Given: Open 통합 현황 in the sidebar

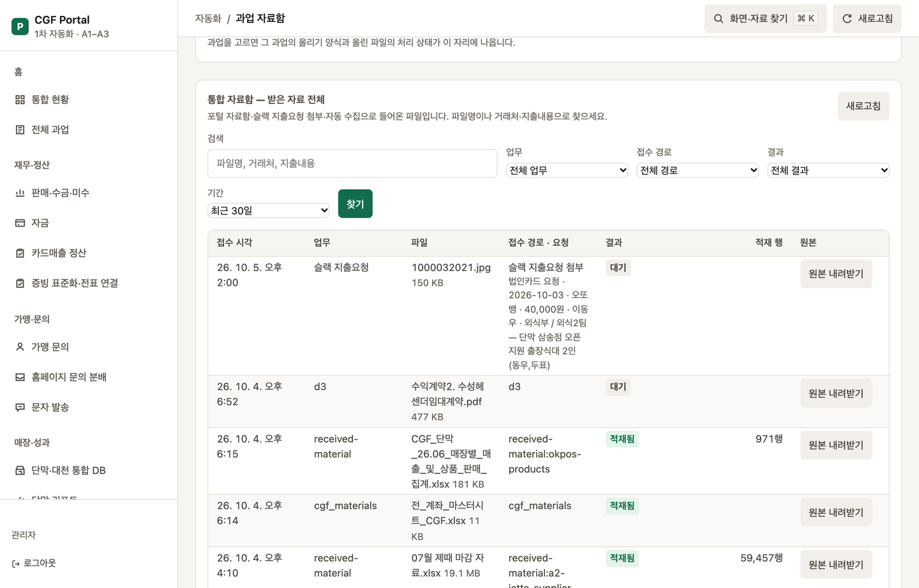Looking at the screenshot, I should [89, 99].
